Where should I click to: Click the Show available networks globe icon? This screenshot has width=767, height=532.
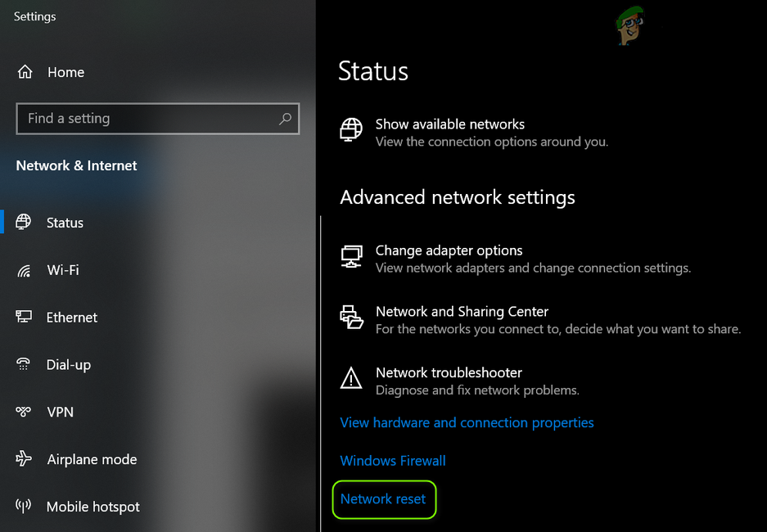click(351, 129)
